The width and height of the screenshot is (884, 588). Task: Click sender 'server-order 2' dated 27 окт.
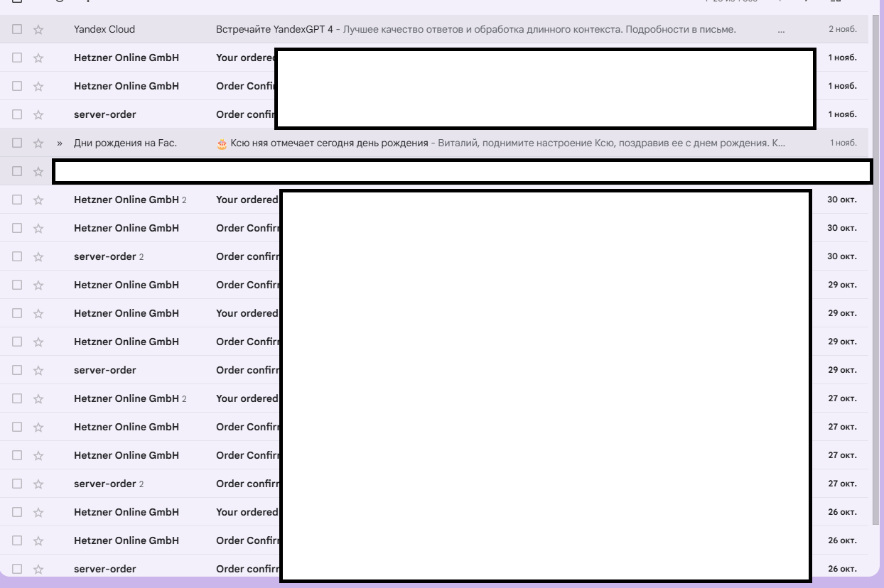(x=109, y=484)
